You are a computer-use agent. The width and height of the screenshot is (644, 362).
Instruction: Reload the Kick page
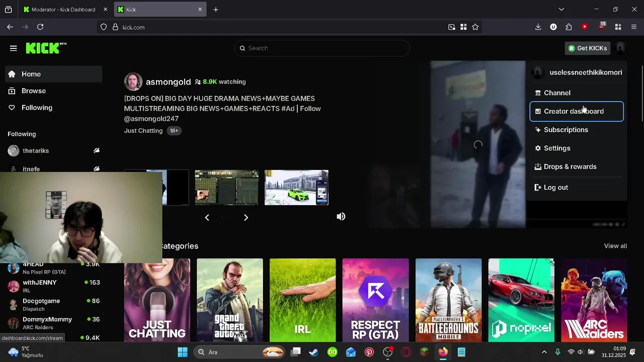pyautogui.click(x=40, y=27)
